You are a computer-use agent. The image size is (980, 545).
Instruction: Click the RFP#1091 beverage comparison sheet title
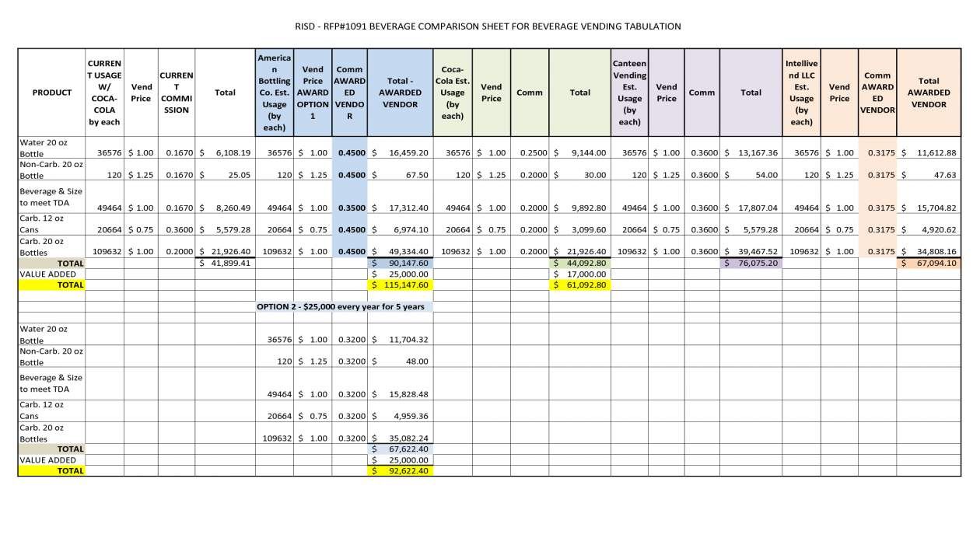[488, 26]
